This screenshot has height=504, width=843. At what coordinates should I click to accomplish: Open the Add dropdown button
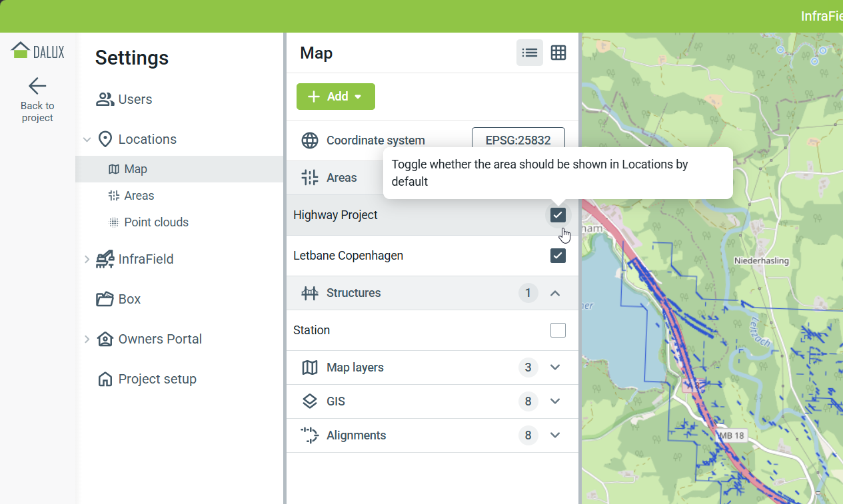pyautogui.click(x=336, y=97)
